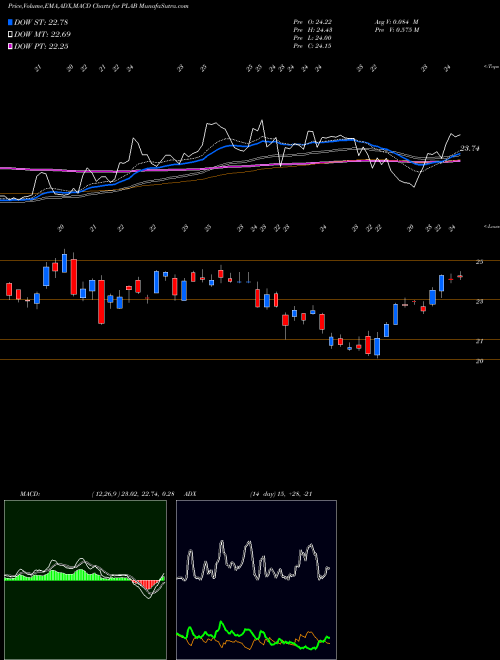500x660 pixels.
Task: Click the ADX '(14 day) 15, +28, -21' values
Action: pos(281,494)
